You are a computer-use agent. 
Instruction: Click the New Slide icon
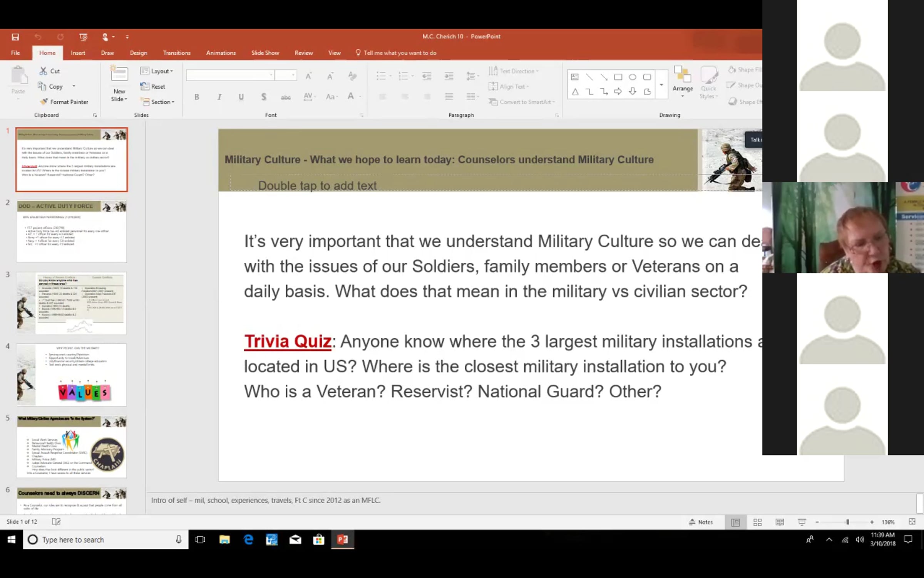pos(119,74)
